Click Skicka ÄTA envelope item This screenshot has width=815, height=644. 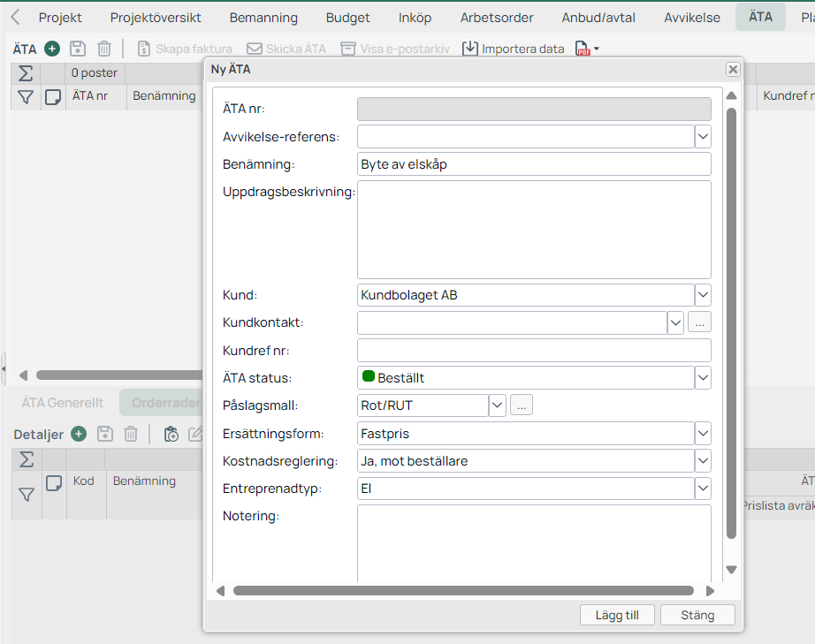tap(286, 49)
